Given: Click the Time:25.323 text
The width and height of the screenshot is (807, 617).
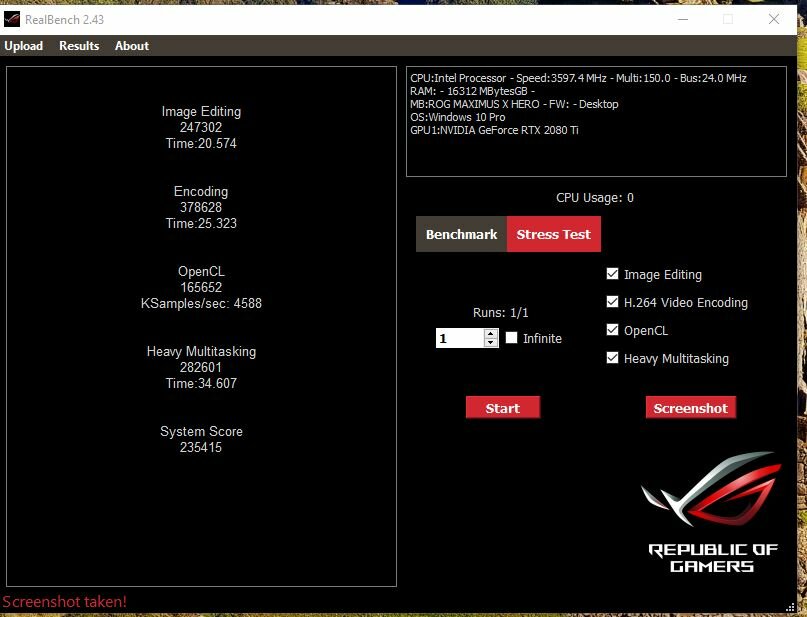Looking at the screenshot, I should (201, 223).
